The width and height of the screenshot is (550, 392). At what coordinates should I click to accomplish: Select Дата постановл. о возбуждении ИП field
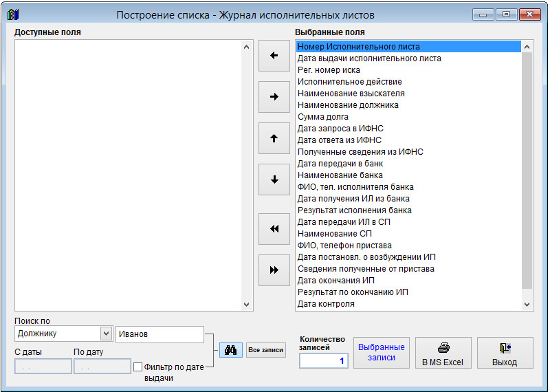(408, 257)
